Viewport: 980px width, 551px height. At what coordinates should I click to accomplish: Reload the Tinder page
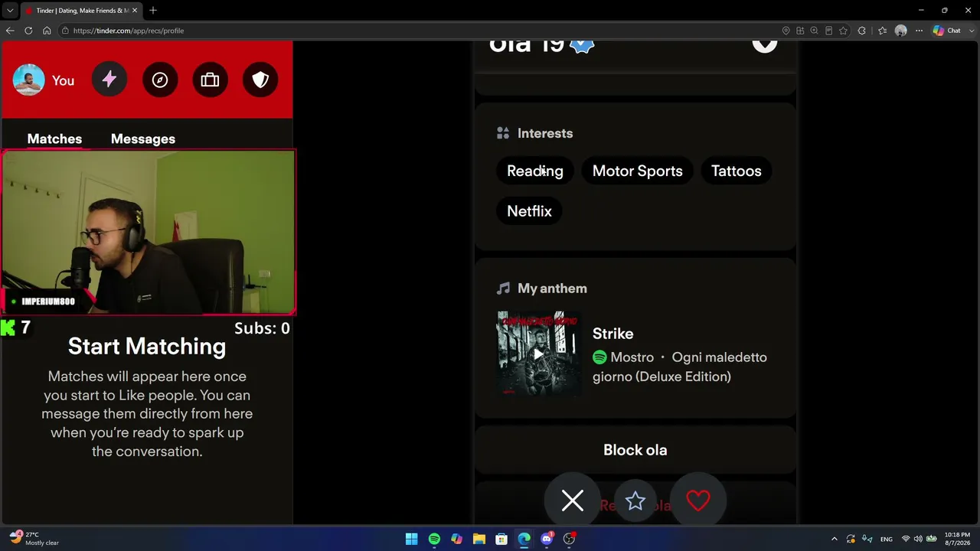28,31
